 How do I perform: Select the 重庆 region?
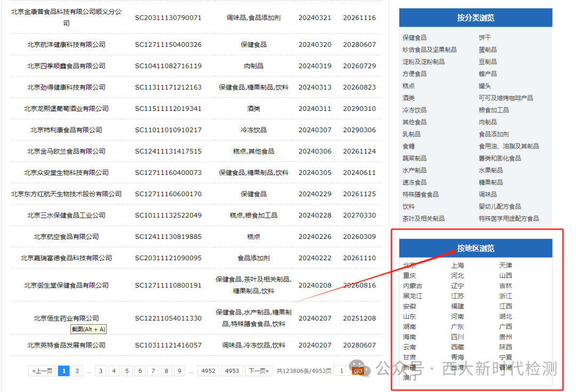[x=409, y=276]
